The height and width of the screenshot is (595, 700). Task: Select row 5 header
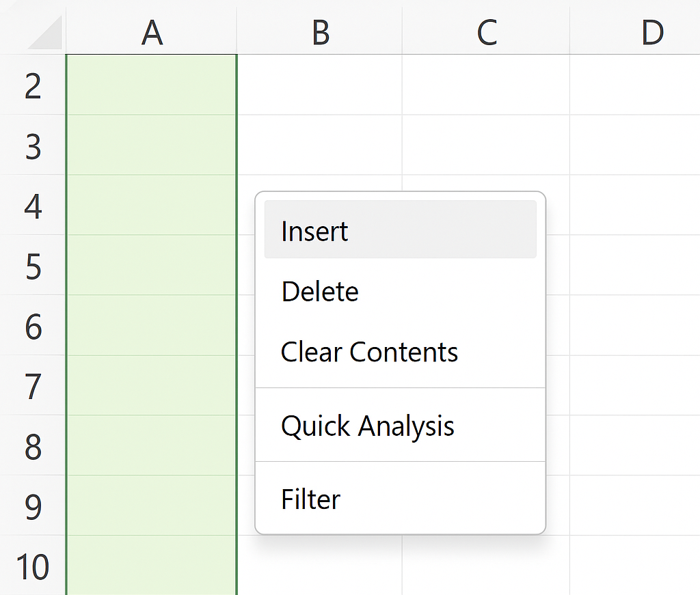pyautogui.click(x=33, y=265)
